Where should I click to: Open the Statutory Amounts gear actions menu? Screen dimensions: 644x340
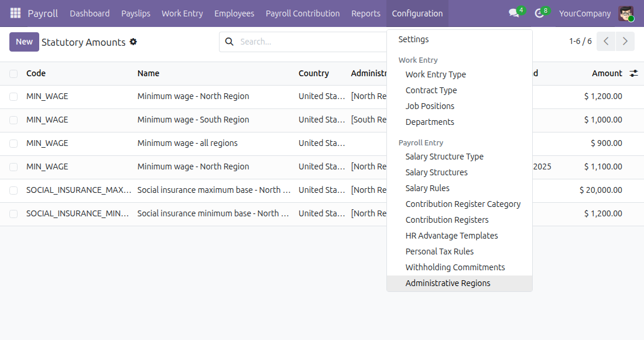(x=133, y=42)
